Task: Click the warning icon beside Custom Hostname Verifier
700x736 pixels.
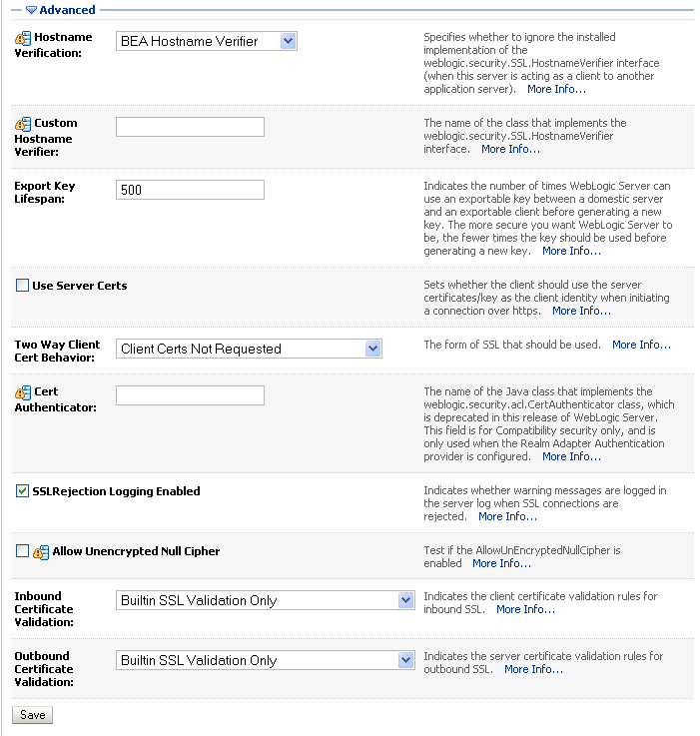Action: pos(23,124)
